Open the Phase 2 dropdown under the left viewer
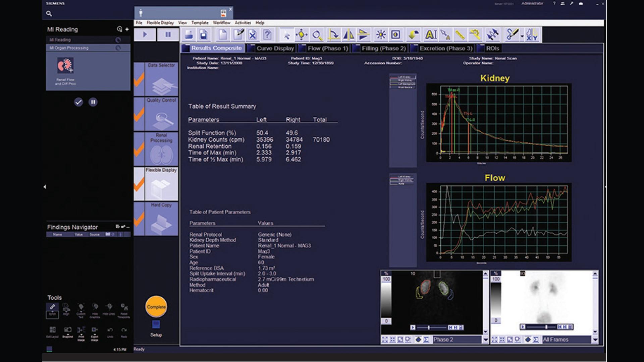The width and height of the screenshot is (644, 362). pos(485,340)
